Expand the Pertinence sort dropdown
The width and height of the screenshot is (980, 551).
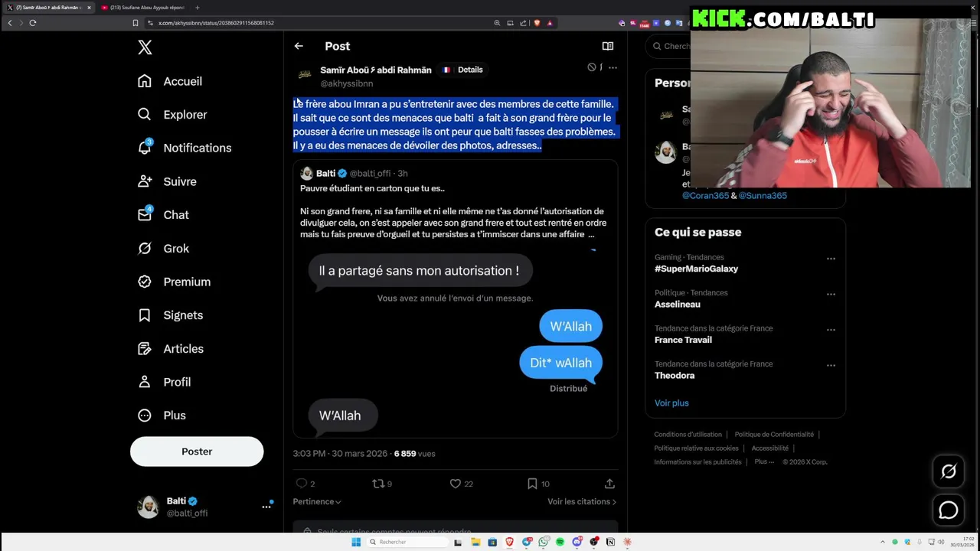pyautogui.click(x=317, y=502)
